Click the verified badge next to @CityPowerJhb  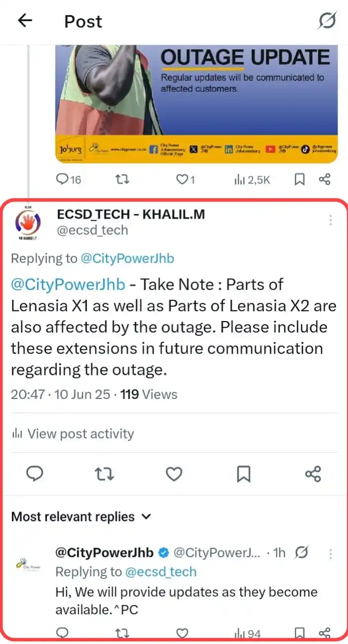coord(163,553)
